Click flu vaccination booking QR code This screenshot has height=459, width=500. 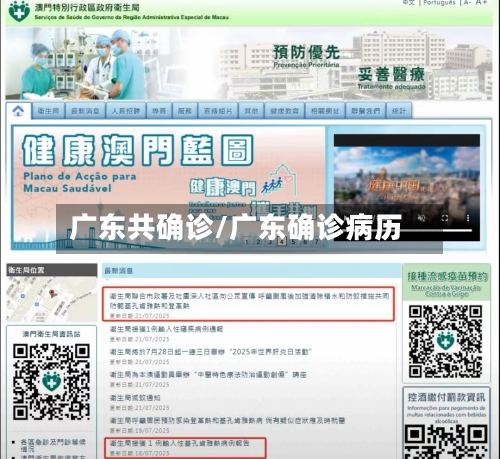(446, 342)
